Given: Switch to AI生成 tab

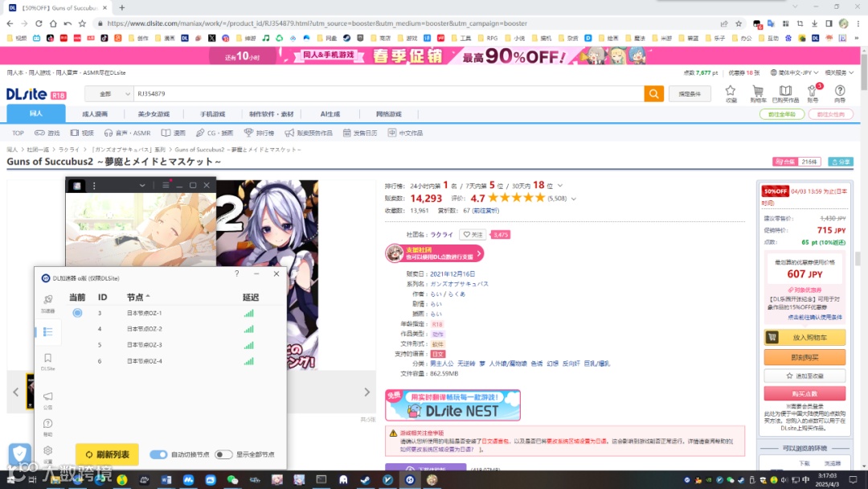Looking at the screenshot, I should pos(330,114).
